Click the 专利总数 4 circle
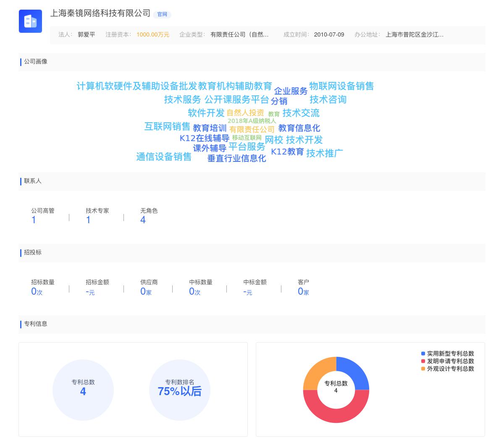This screenshot has width=504, height=446. pos(83,390)
